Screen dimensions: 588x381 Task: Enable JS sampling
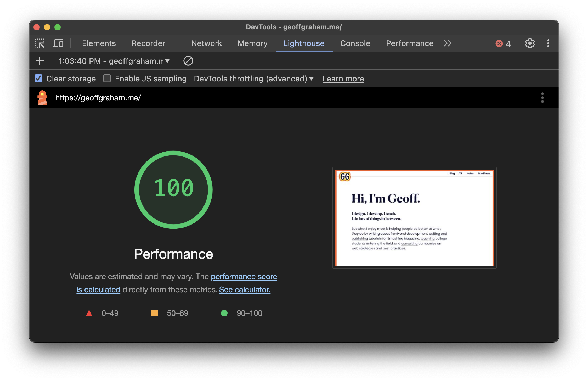point(107,78)
